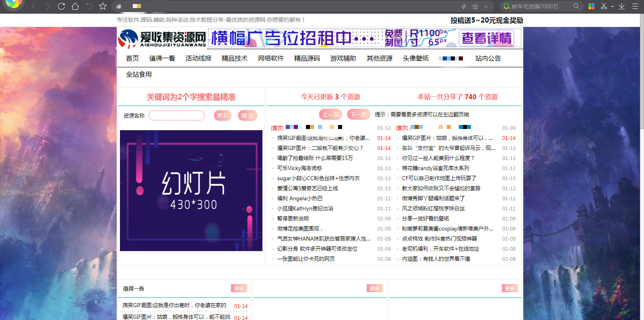This screenshot has width=644, height=320.
Task: Open the 精品技术 navigation menu item
Action: click(x=234, y=58)
